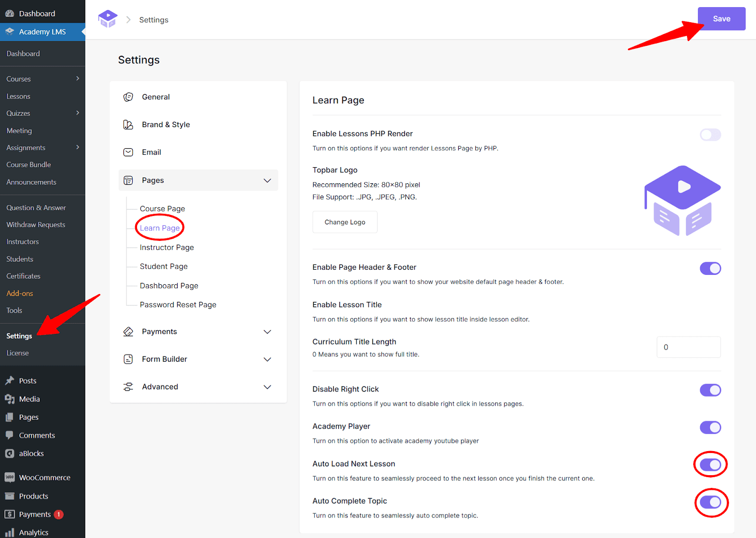Open Payments settings via its card icon
Viewport: 756px width, 538px height.
click(x=128, y=331)
